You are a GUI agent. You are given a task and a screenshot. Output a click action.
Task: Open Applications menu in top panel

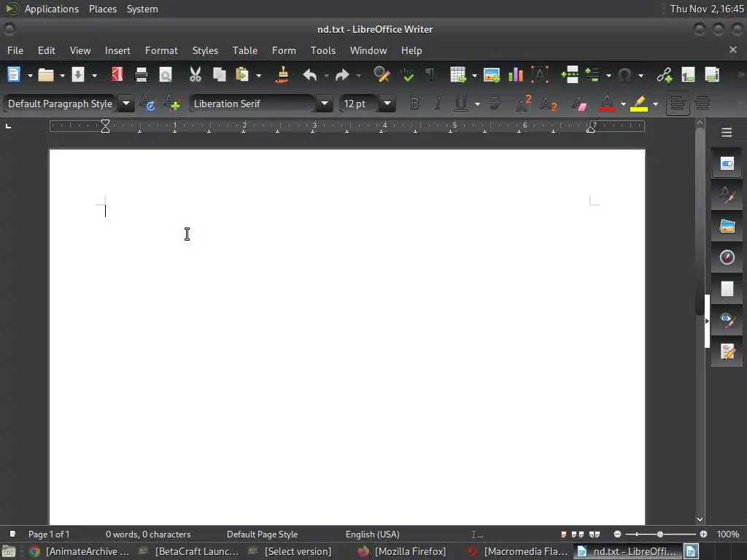click(52, 9)
